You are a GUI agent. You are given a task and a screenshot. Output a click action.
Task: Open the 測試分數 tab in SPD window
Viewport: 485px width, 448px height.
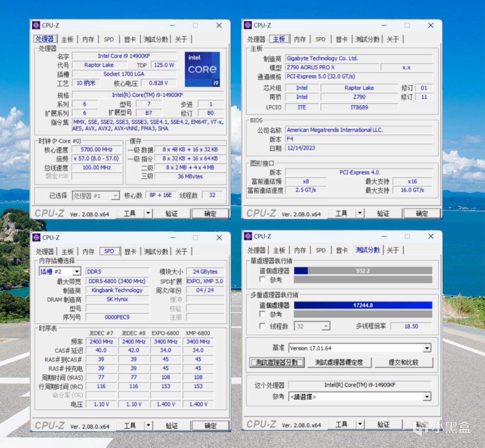(156, 251)
